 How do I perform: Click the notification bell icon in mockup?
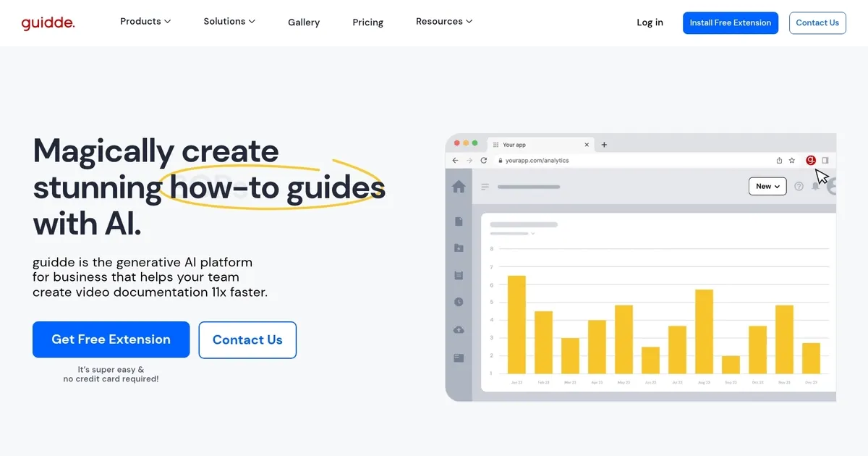point(816,186)
